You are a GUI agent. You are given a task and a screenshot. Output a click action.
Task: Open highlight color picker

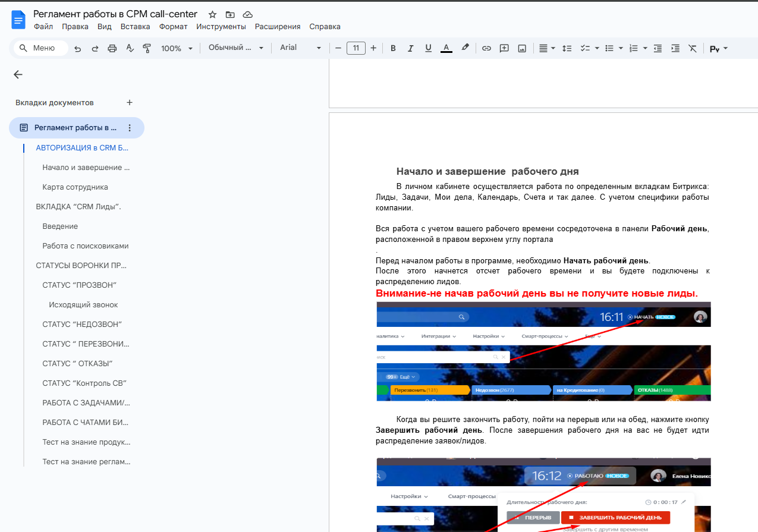[465, 48]
